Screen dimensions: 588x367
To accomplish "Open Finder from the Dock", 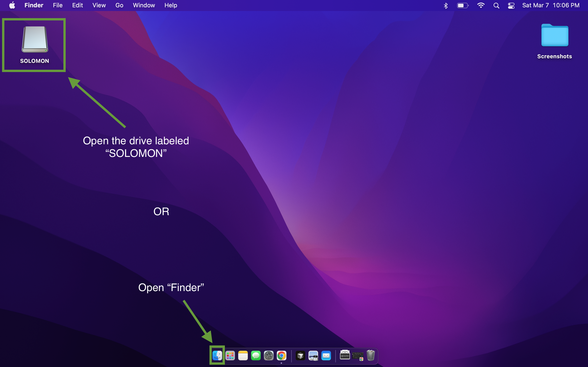I will pyautogui.click(x=217, y=356).
